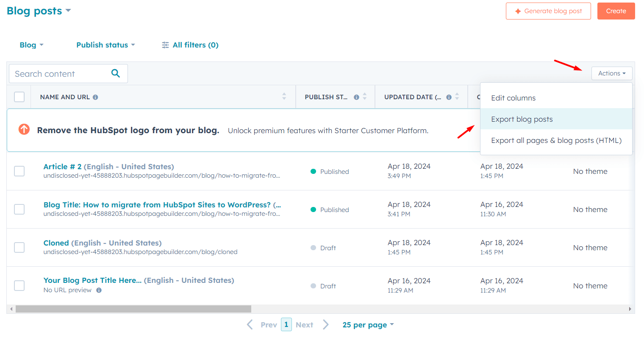The width and height of the screenshot is (644, 338).
Task: Open the Blog filter dropdown
Action: coord(31,45)
